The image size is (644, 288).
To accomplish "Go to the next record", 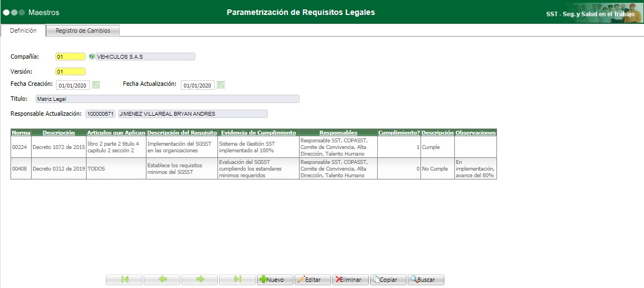I will point(200,279).
